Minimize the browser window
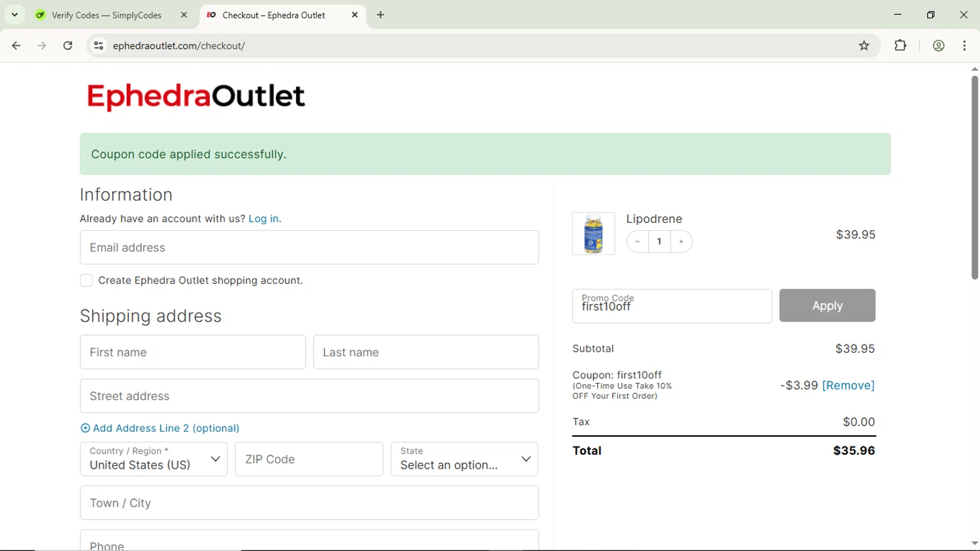980x551 pixels. (x=898, y=15)
